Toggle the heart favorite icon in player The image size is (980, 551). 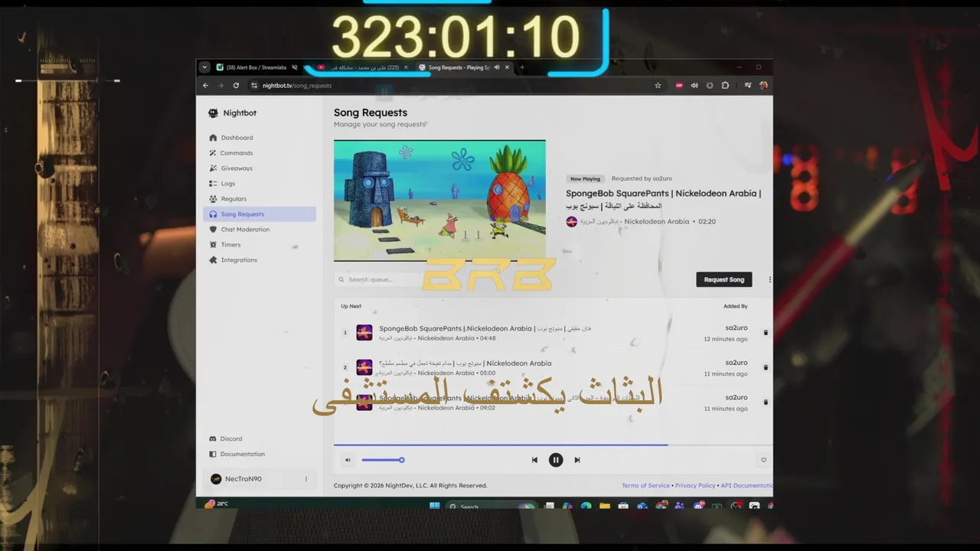[763, 460]
